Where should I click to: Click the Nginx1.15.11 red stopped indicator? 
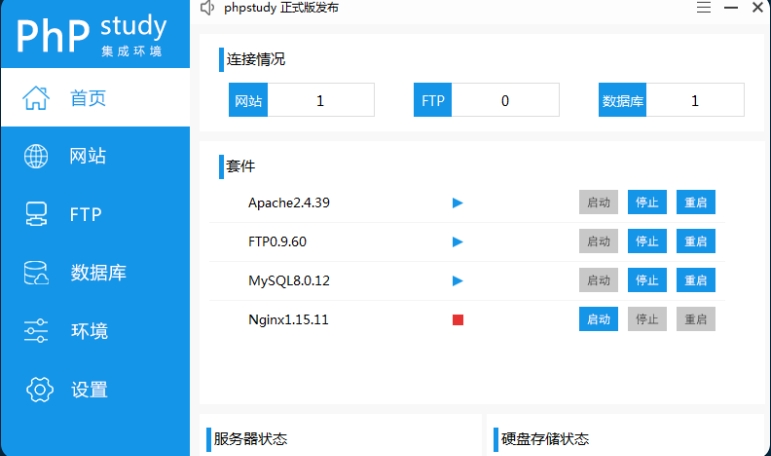[x=458, y=320]
